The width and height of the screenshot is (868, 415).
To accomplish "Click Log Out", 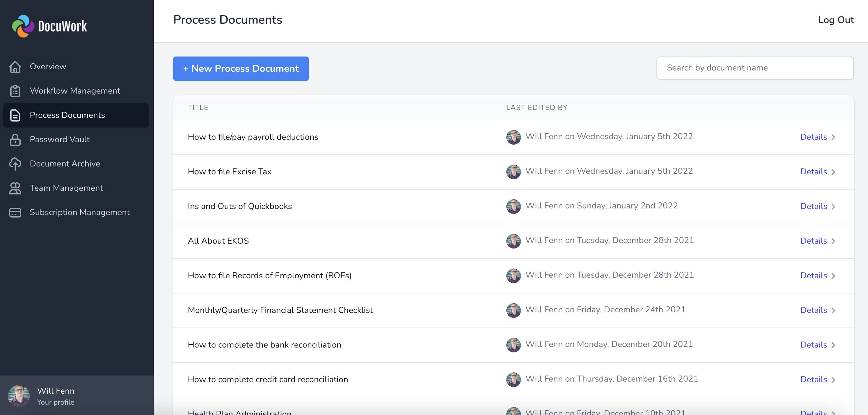I will pyautogui.click(x=836, y=19).
